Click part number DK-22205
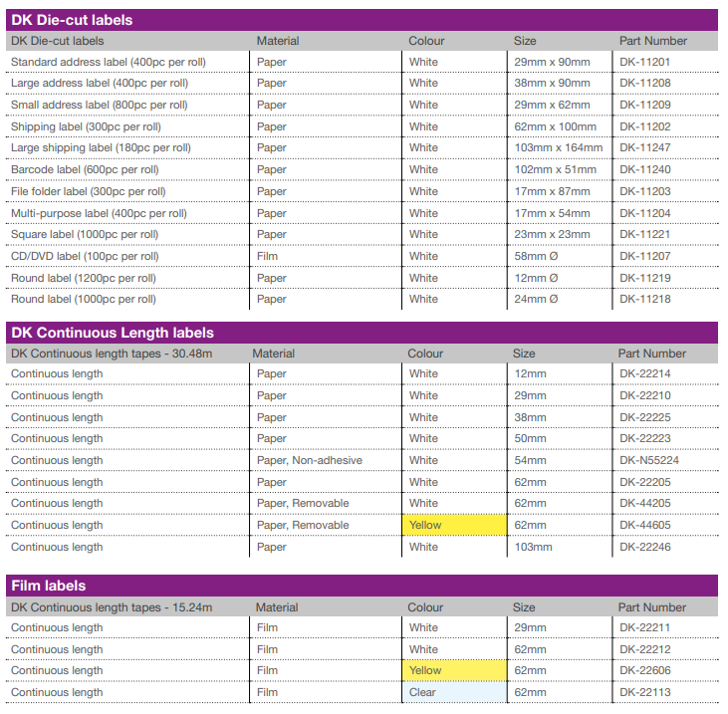 coord(645,481)
